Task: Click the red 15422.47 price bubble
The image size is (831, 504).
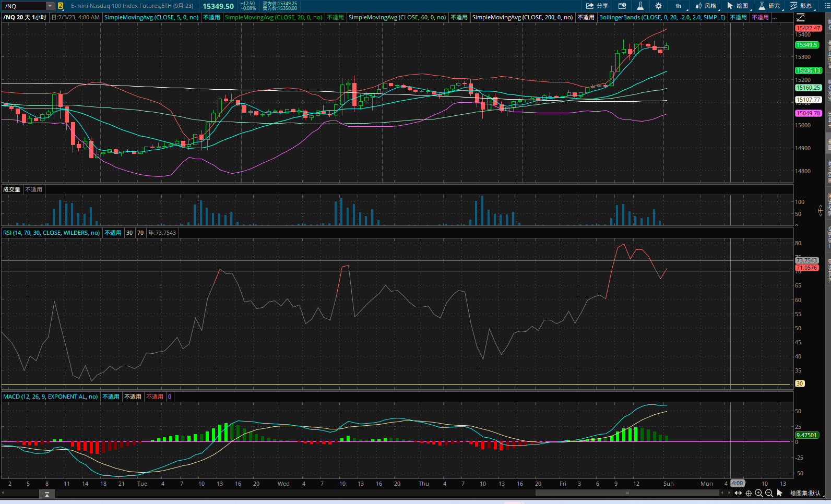Action: click(808, 28)
